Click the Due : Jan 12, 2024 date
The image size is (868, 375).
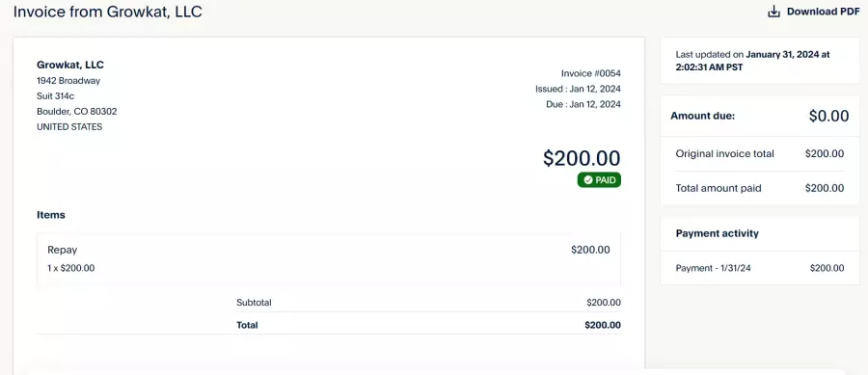click(x=583, y=104)
